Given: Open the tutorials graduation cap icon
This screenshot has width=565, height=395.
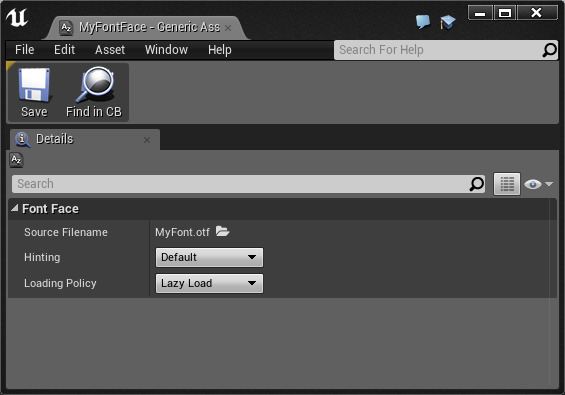Looking at the screenshot, I should 447,22.
